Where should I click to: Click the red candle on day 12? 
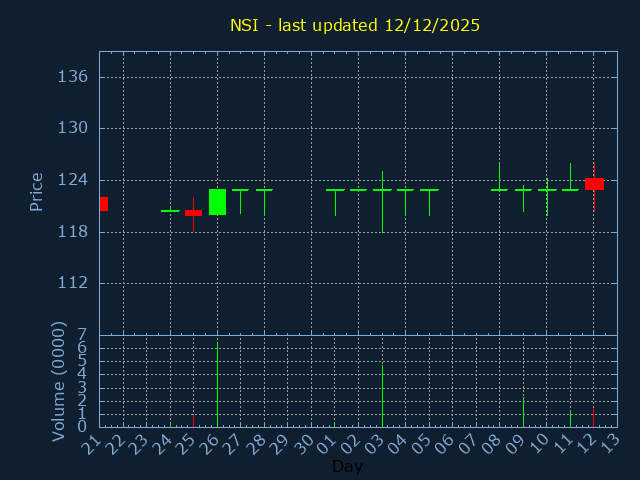click(594, 184)
